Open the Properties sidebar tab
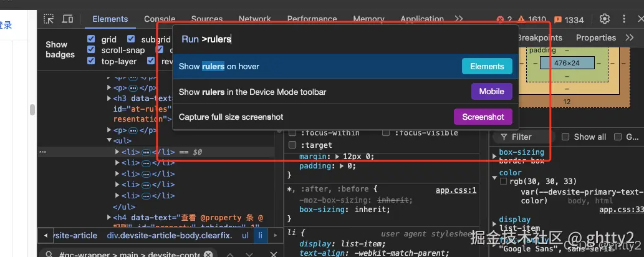The width and height of the screenshot is (644, 257). [596, 38]
